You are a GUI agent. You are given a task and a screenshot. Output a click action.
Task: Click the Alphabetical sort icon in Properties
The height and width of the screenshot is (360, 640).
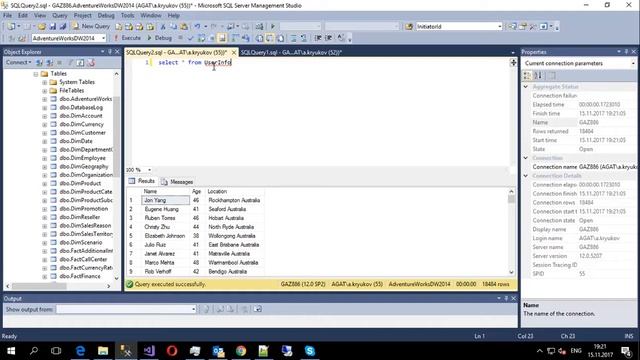pyautogui.click(x=538, y=76)
